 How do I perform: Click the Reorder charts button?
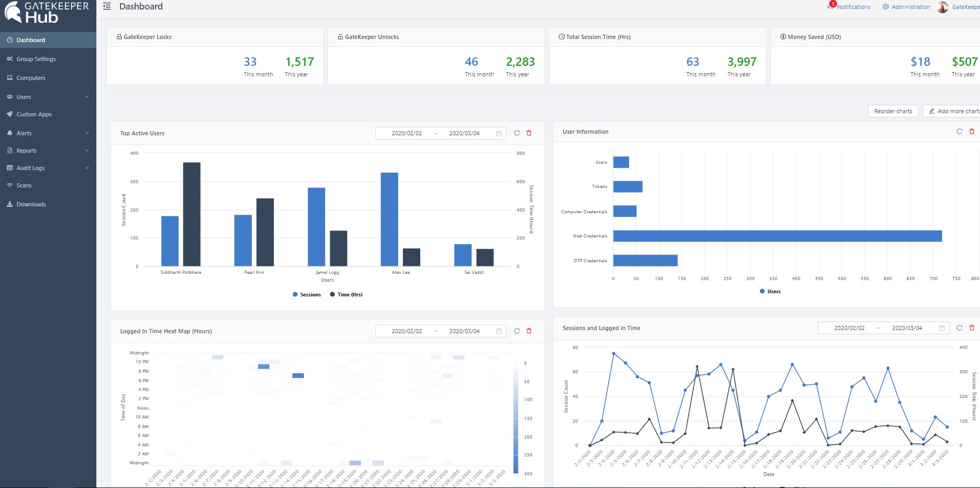click(x=893, y=111)
